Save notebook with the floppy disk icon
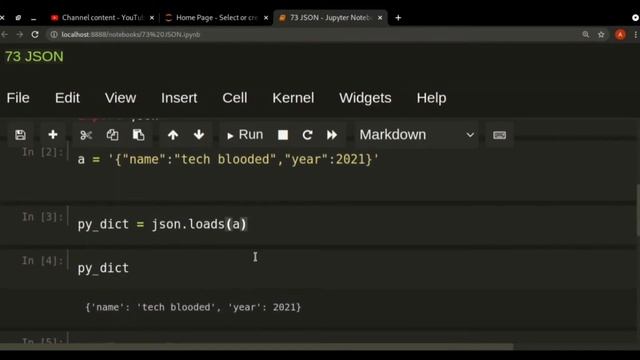Viewport: 640px width, 360px height. click(x=20, y=135)
